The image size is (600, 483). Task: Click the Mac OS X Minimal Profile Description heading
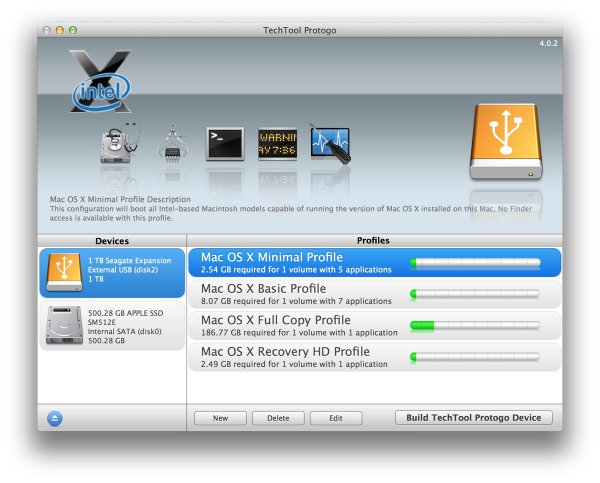click(120, 199)
